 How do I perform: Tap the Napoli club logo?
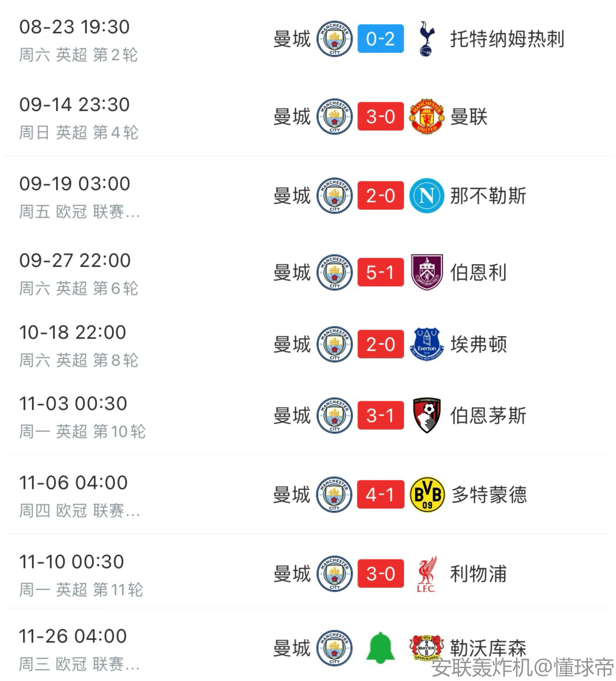(x=427, y=196)
